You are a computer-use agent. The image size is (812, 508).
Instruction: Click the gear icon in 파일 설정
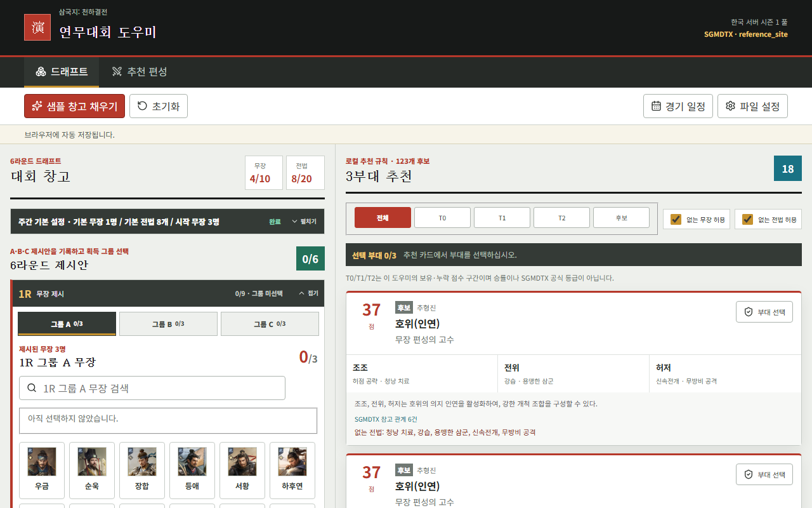730,106
